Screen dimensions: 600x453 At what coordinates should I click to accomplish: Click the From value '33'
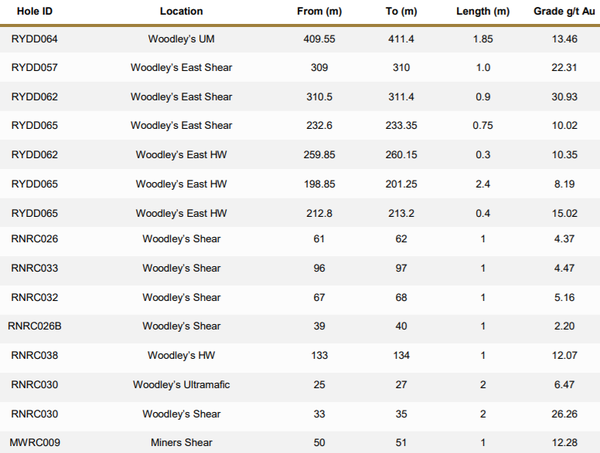[x=319, y=414]
